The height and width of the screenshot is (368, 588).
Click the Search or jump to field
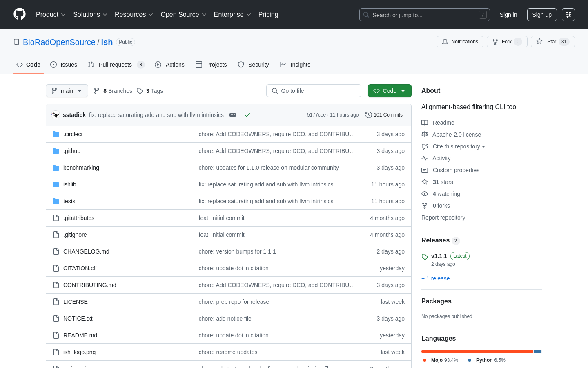point(425,15)
